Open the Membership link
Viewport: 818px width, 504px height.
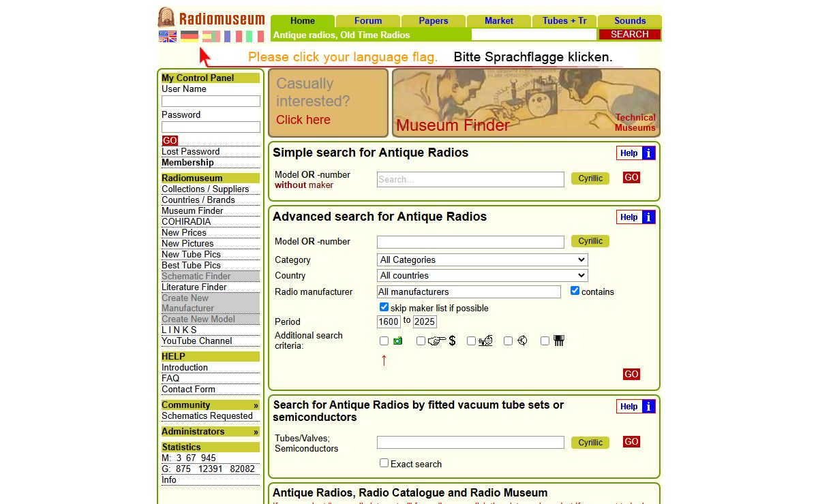pos(187,163)
